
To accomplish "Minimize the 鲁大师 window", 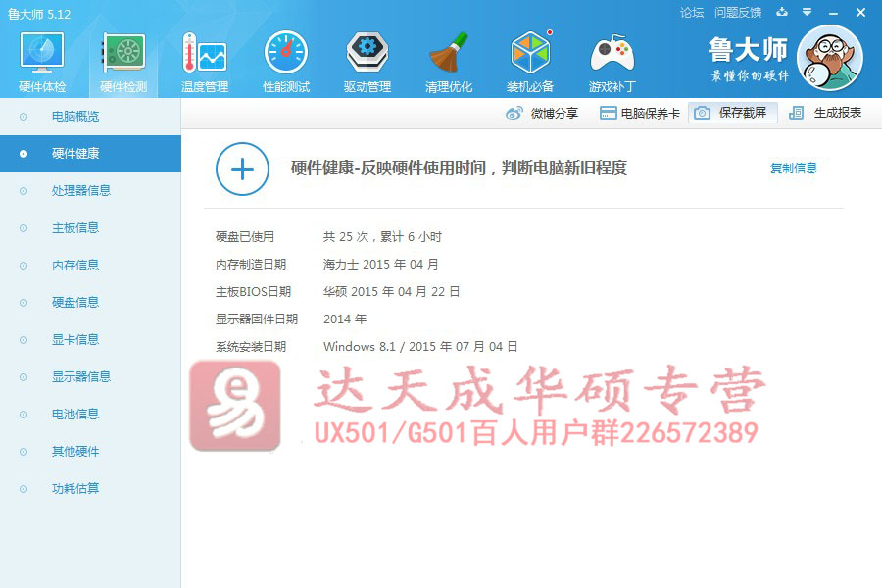I will click(x=834, y=13).
